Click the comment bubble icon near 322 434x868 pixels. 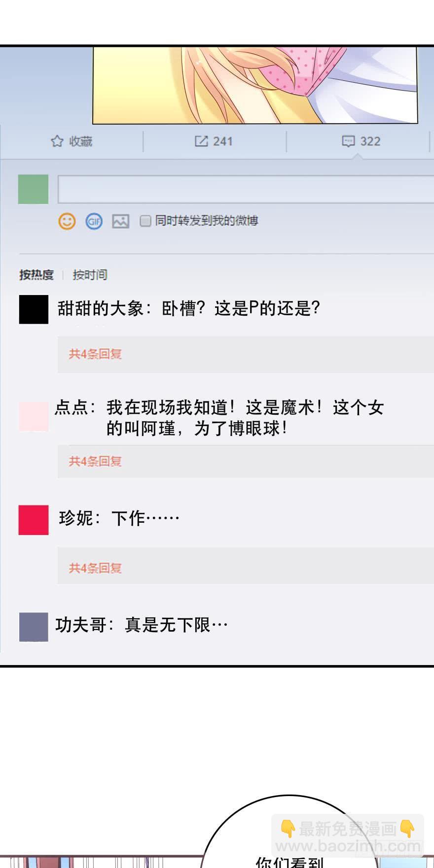(348, 141)
